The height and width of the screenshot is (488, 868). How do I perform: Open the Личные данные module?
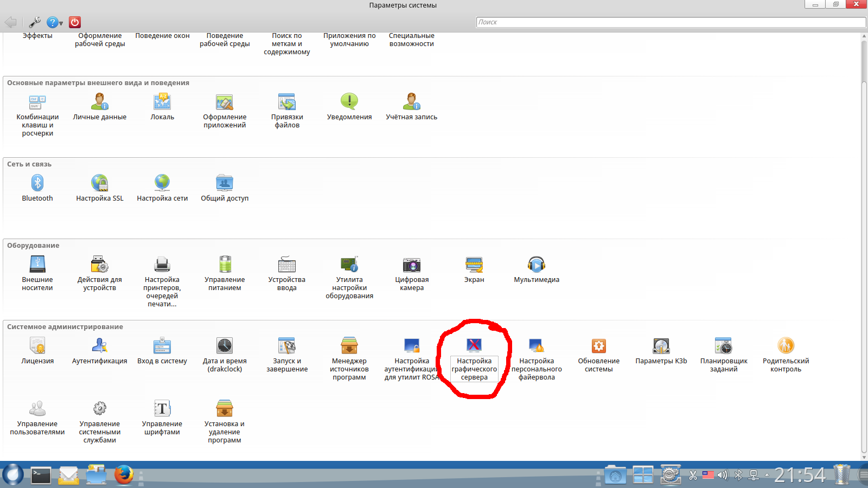pyautogui.click(x=100, y=107)
